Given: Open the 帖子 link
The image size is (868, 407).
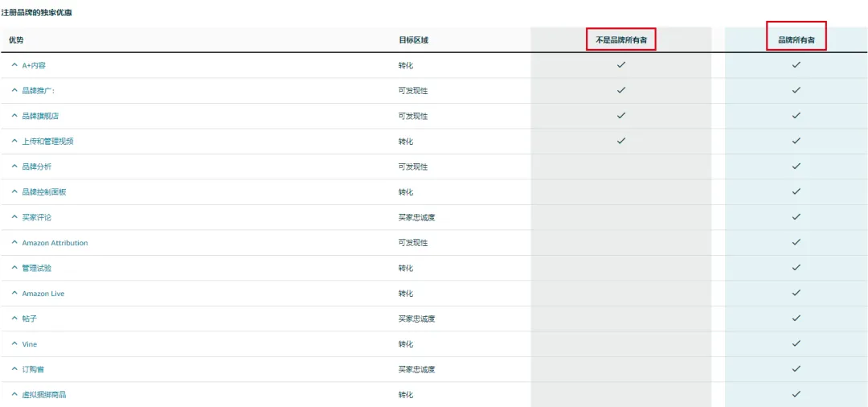Looking at the screenshot, I should coord(30,319).
